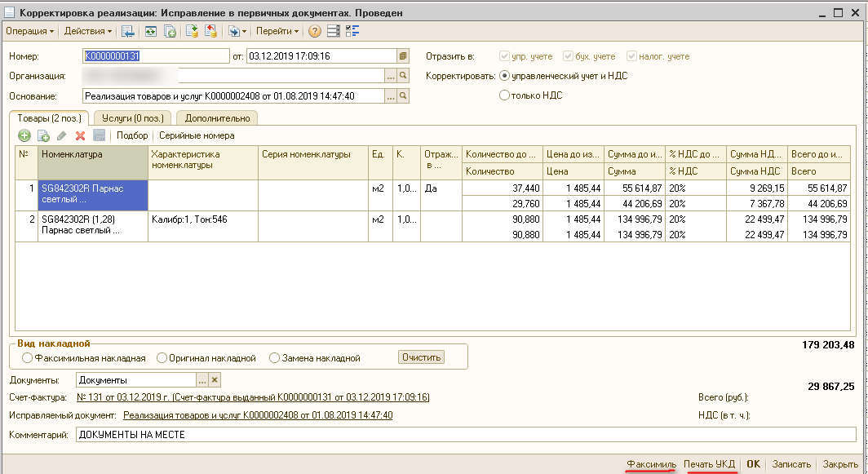Click the red Delete row icon
The width and height of the screenshot is (868, 474).
[x=80, y=135]
